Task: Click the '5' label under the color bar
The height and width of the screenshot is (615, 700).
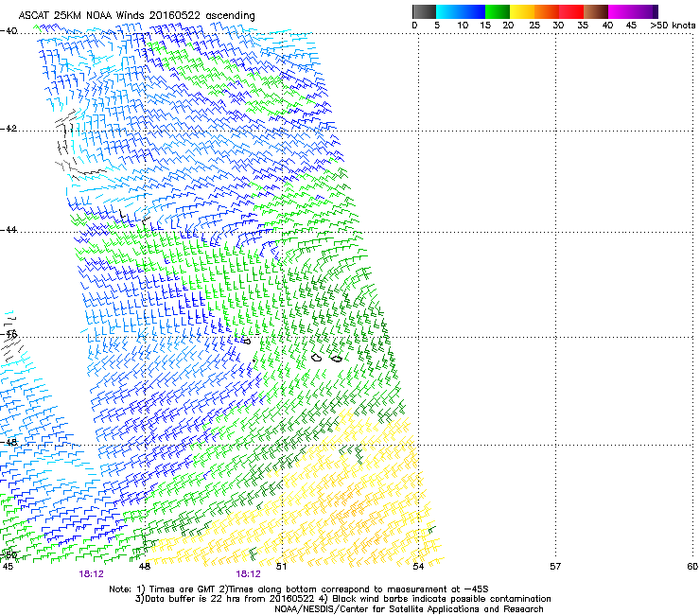Action: 437,26
